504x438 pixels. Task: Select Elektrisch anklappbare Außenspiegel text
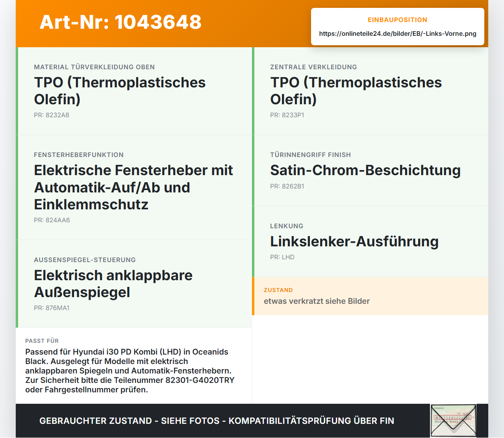(113, 284)
